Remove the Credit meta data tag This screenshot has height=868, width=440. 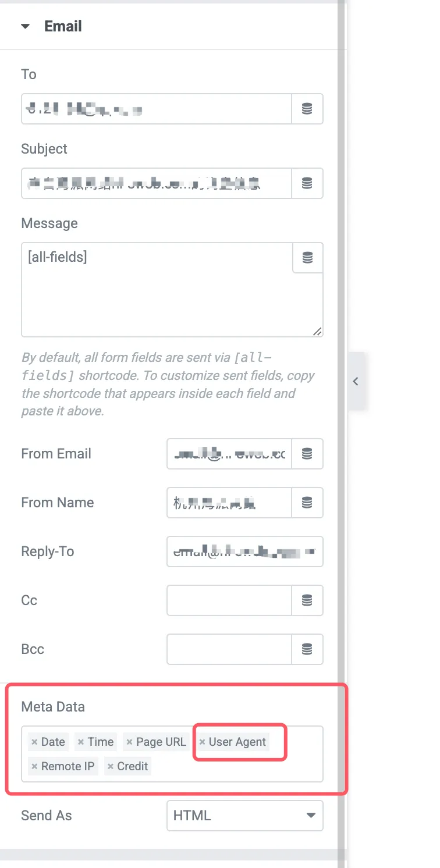point(110,767)
